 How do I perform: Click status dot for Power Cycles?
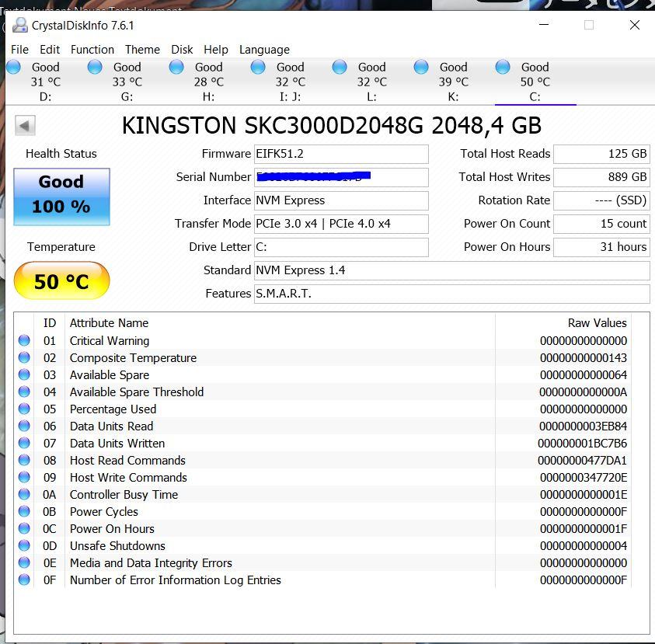click(x=24, y=511)
